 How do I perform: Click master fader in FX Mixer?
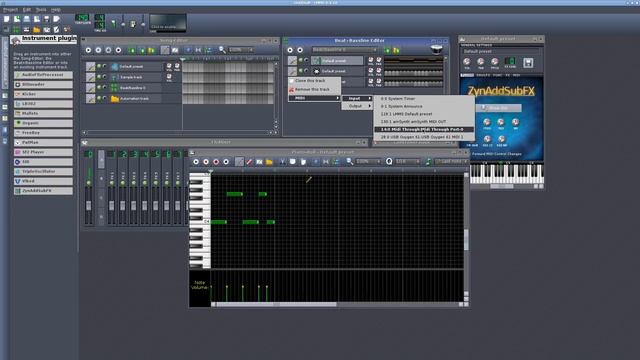[89, 205]
